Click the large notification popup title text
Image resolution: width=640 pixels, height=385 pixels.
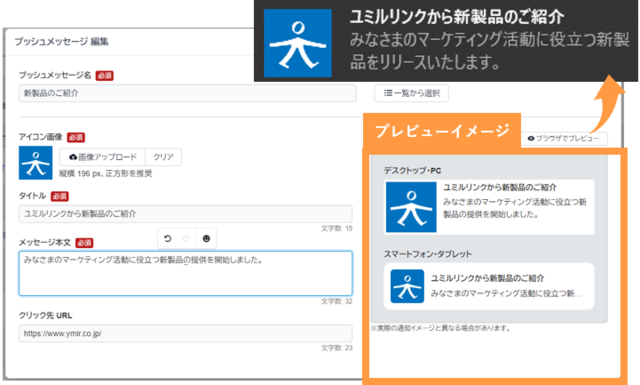tap(457, 17)
